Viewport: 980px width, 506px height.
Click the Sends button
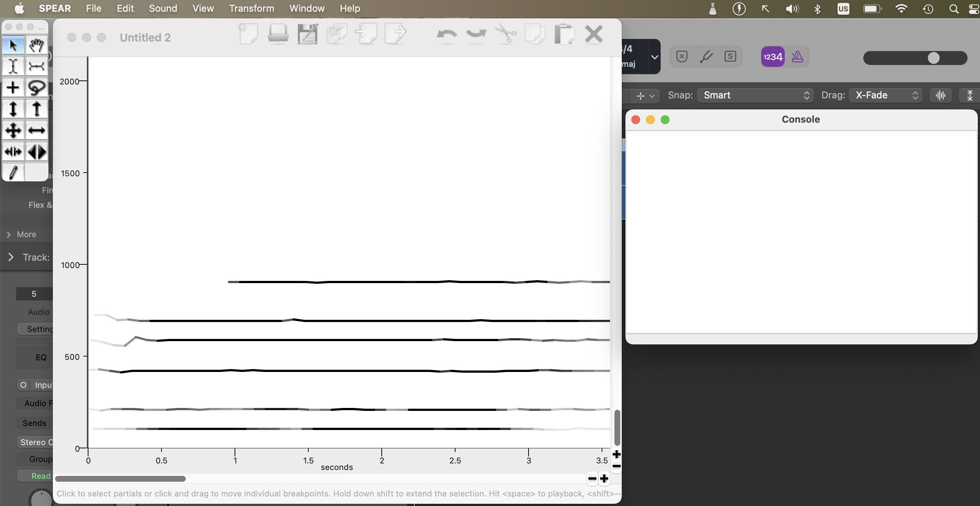pos(34,423)
